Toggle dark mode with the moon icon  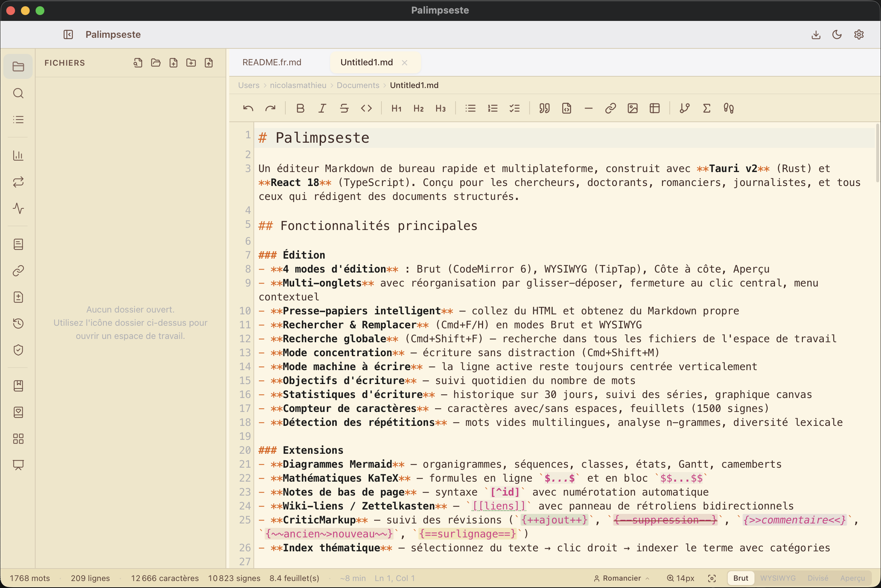coord(837,34)
